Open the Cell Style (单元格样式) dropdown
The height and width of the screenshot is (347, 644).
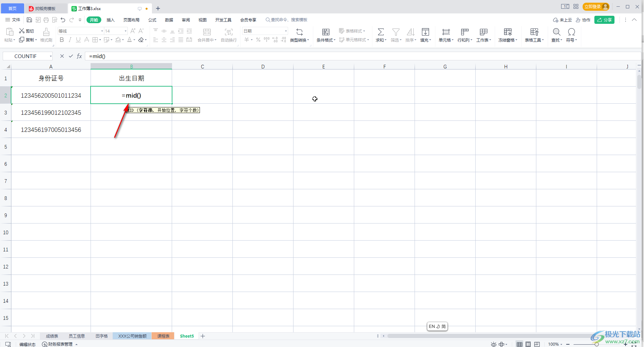click(x=354, y=40)
